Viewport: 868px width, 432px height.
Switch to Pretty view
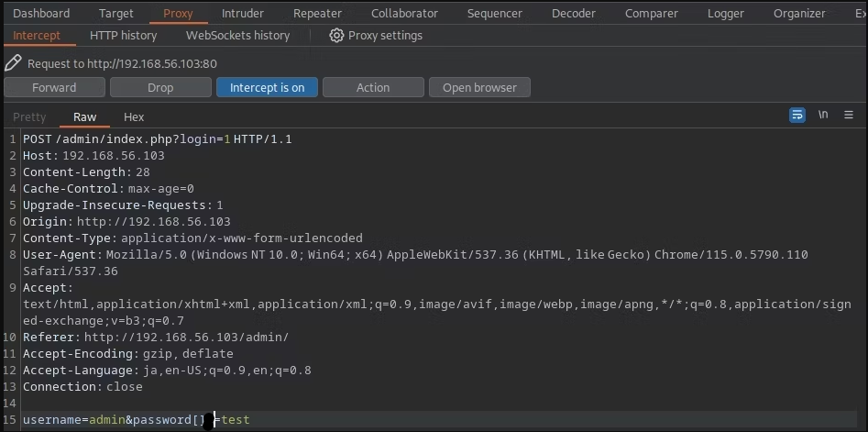(29, 116)
